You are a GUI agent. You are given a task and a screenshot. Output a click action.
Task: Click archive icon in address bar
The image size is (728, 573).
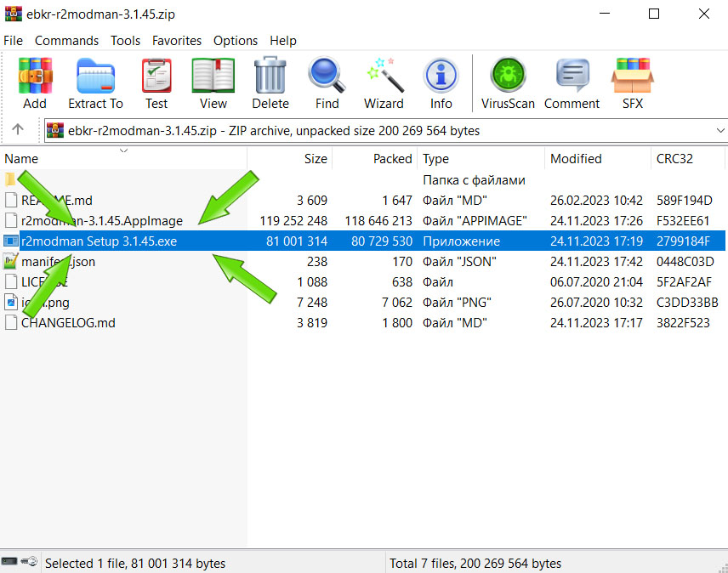click(x=55, y=130)
